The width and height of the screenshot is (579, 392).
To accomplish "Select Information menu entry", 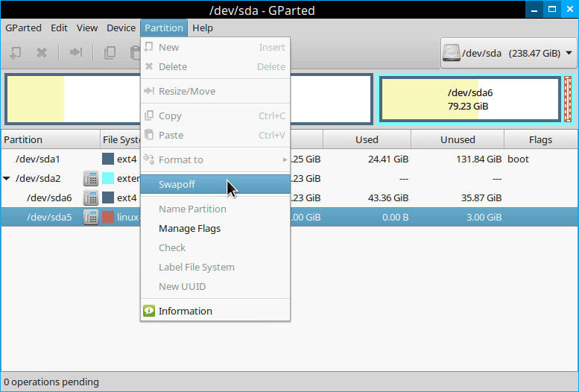I will (x=215, y=311).
